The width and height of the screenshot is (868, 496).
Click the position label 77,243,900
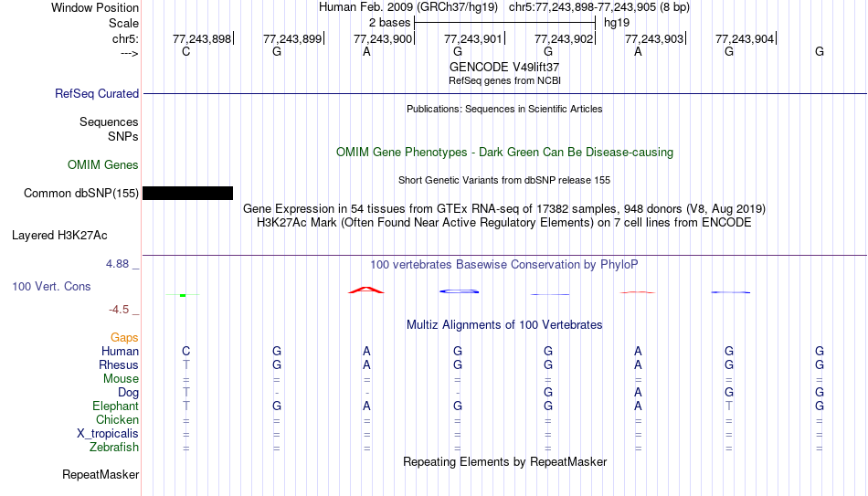point(383,38)
